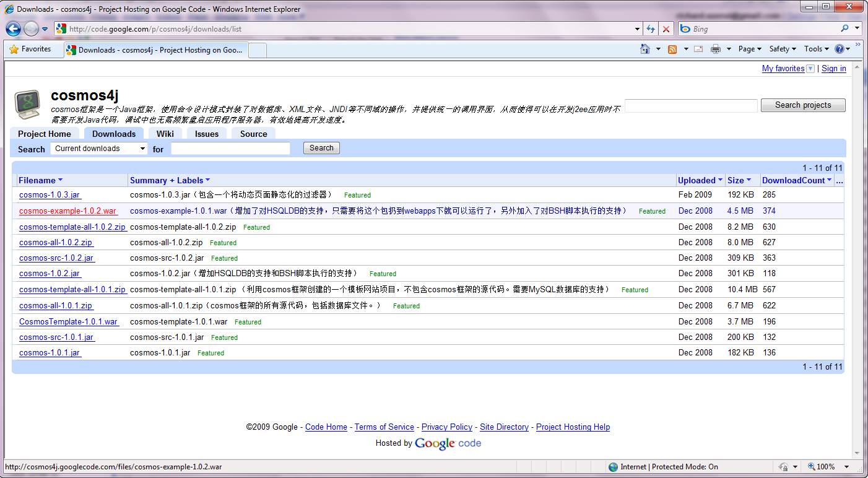Expand the My favorites dropdown arrow
This screenshot has width=868, height=478.
tap(810, 69)
